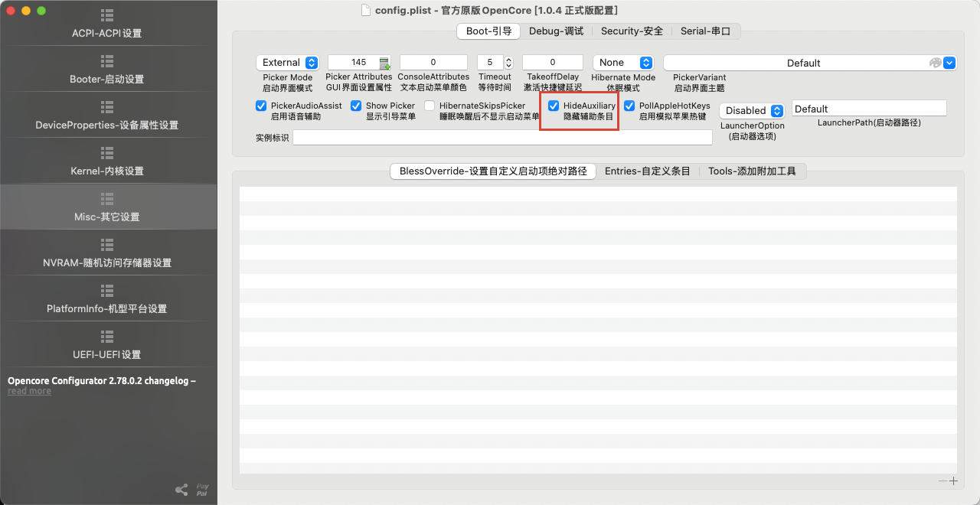Switch to Boot-引导 tab
This screenshot has width=980, height=505.
pos(488,31)
